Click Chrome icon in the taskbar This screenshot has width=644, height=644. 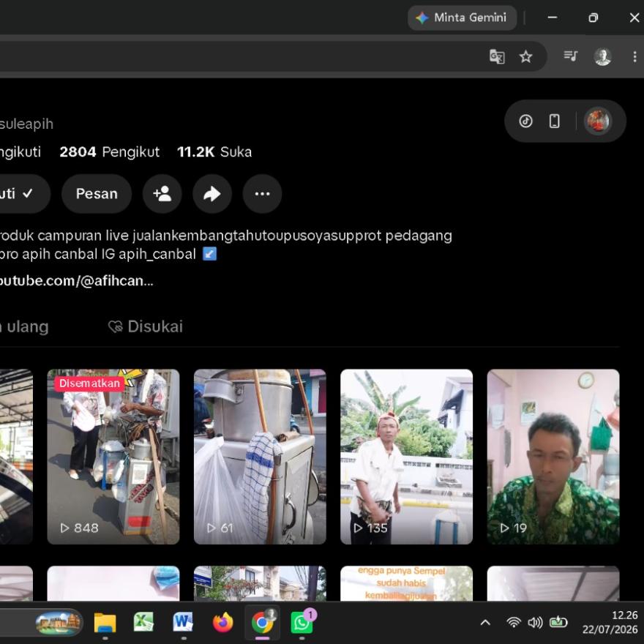(262, 623)
